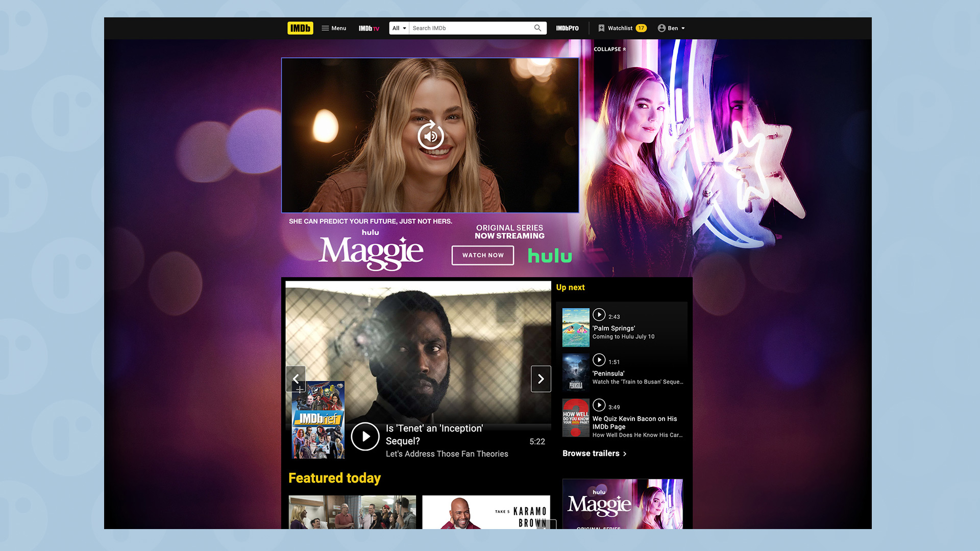Click 'Palm Springs' title text
The height and width of the screenshot is (551, 980).
614,328
